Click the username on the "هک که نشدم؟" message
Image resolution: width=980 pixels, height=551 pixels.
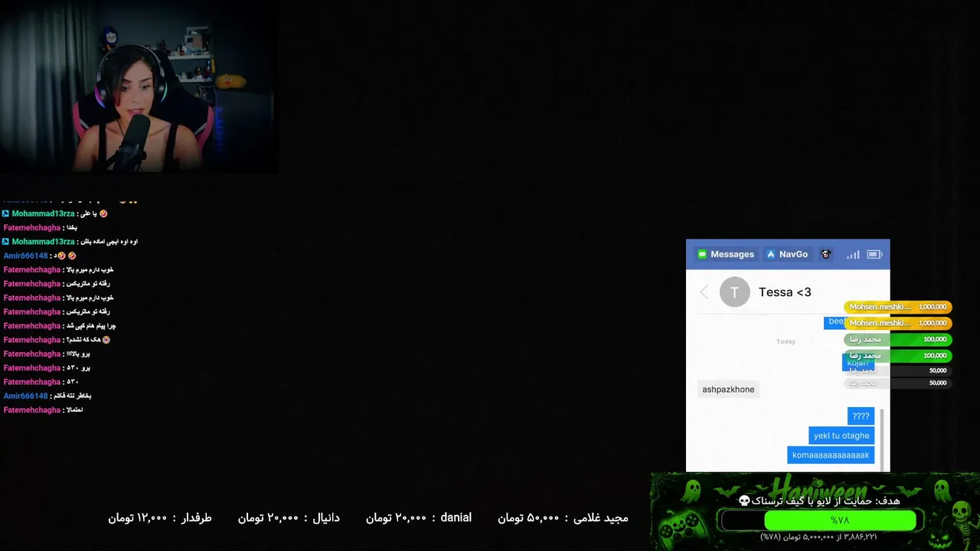pos(31,340)
